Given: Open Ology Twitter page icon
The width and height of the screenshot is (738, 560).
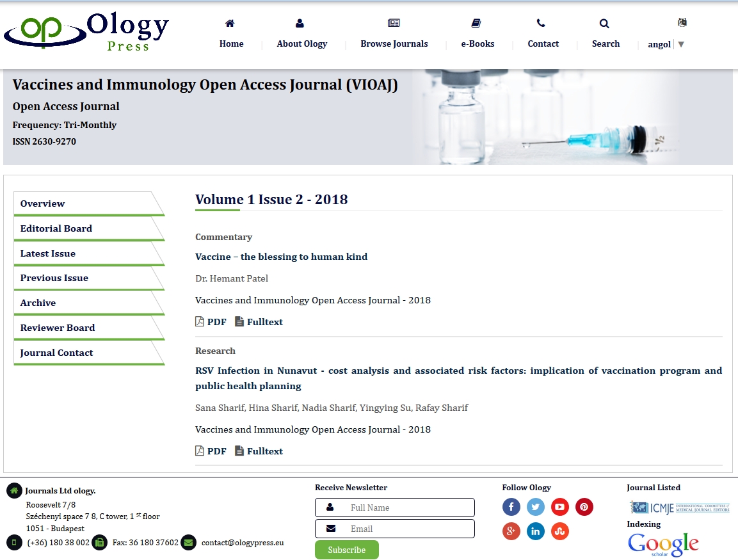Looking at the screenshot, I should 536,507.
